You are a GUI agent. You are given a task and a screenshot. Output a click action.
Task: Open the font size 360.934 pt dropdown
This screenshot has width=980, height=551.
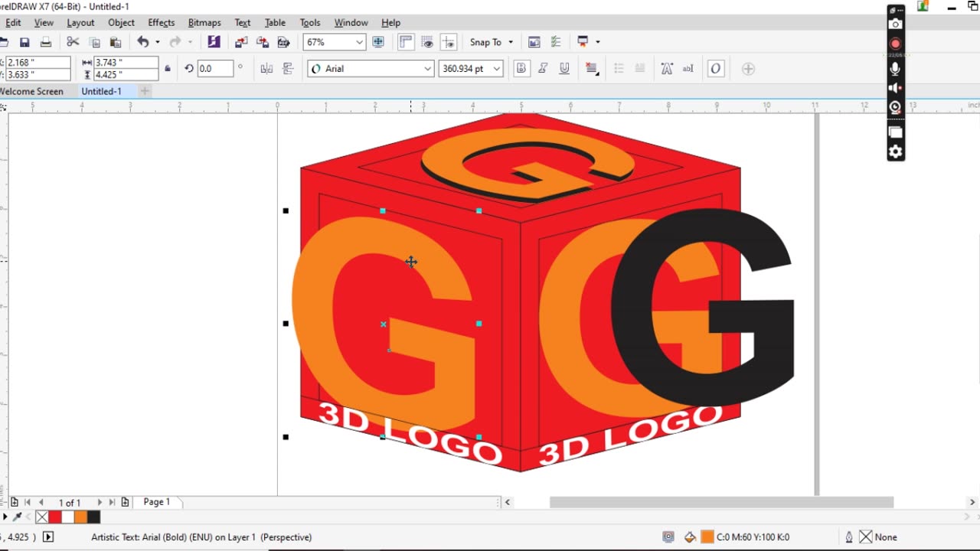click(x=496, y=69)
